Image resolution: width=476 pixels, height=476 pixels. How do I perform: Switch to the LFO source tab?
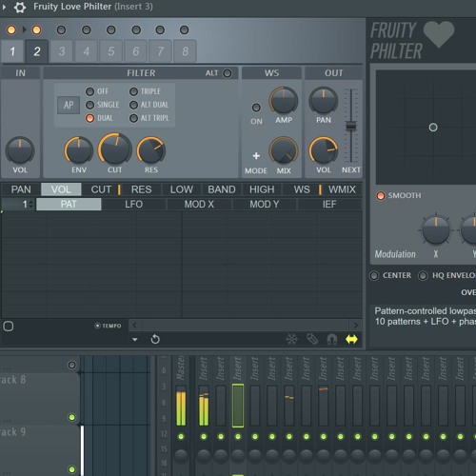(x=133, y=204)
